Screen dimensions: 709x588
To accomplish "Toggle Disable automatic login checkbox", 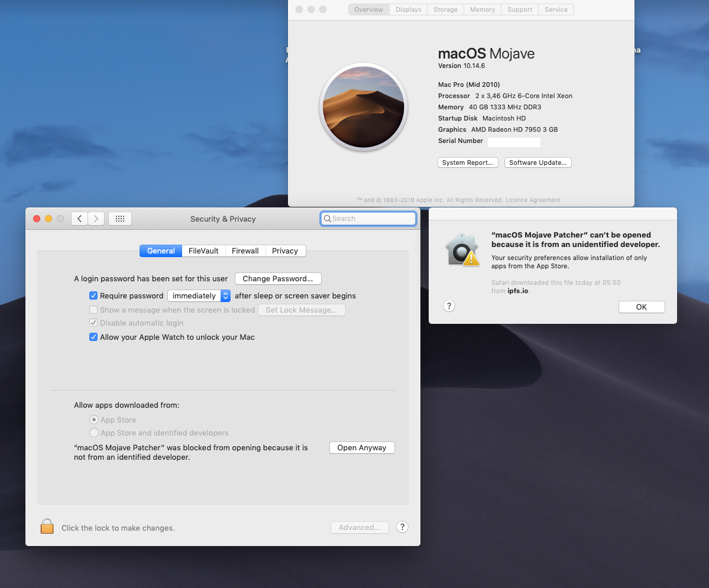I will [93, 323].
